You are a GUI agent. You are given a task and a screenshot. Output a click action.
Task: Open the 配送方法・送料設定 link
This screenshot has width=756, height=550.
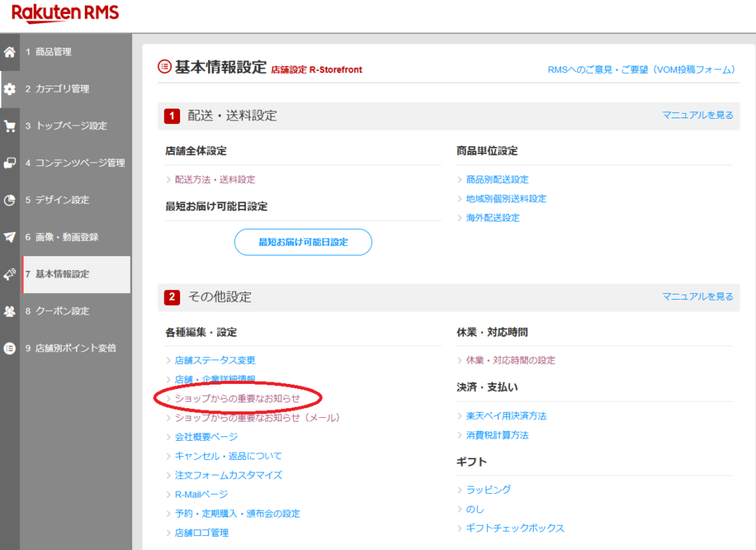[215, 179]
